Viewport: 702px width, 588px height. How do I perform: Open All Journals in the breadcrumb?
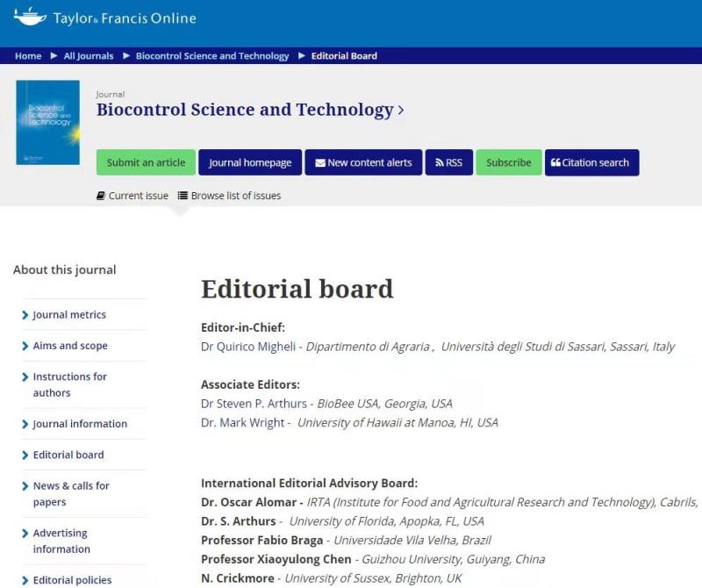(x=89, y=56)
